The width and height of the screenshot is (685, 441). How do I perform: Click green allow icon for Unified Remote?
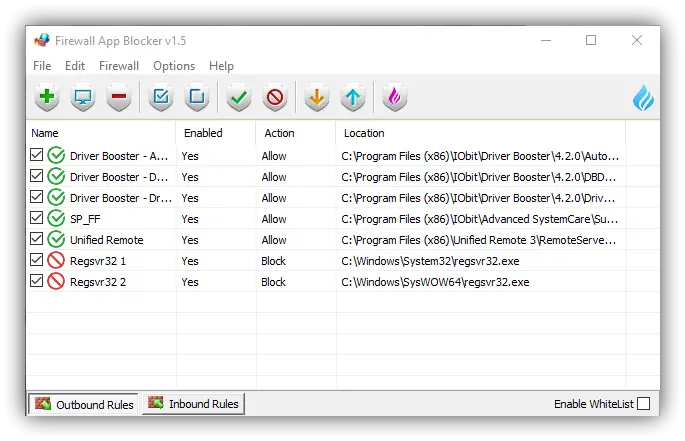tap(56, 239)
